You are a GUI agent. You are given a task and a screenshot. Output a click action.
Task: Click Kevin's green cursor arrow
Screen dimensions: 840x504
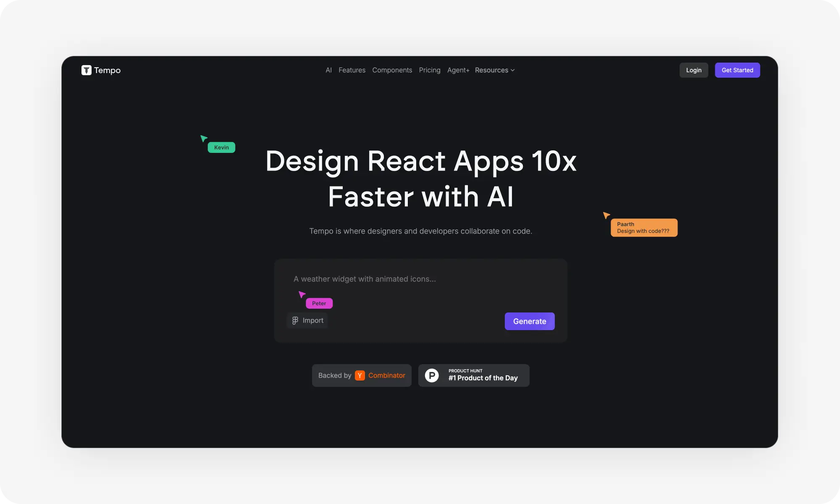coord(204,138)
